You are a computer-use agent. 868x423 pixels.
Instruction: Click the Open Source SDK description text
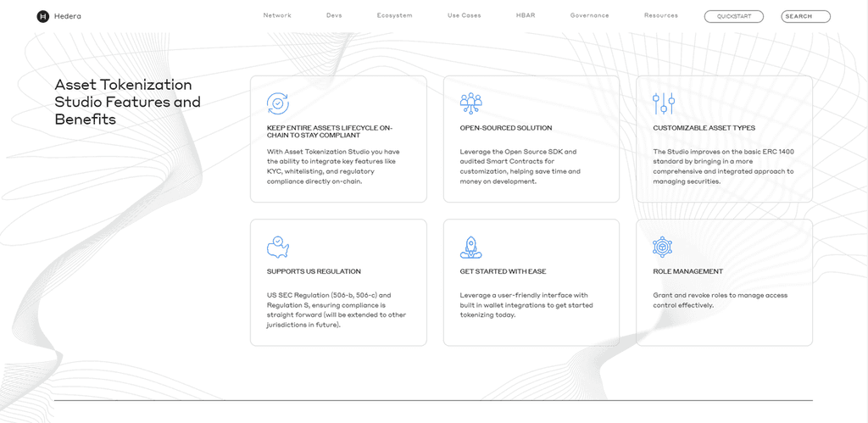[520, 167]
